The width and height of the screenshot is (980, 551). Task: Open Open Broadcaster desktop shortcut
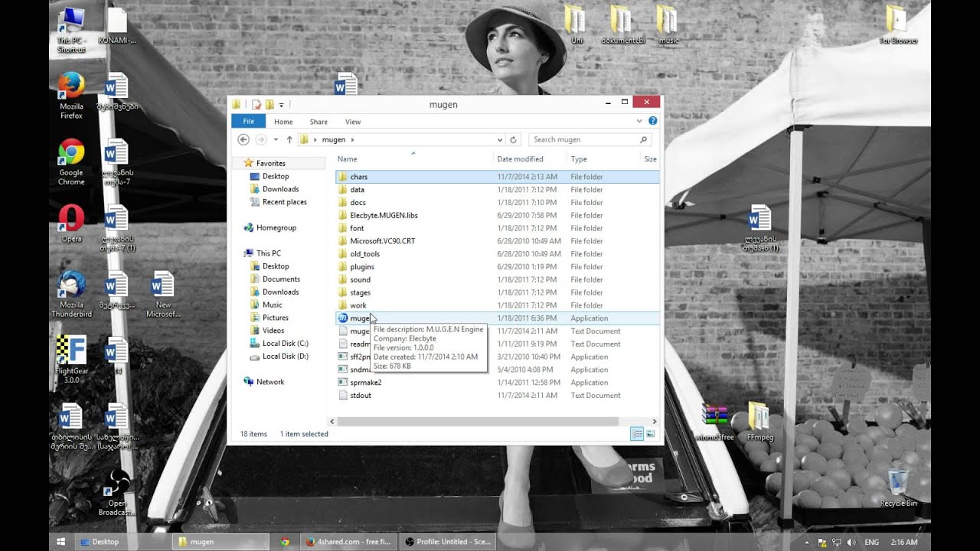[x=117, y=493]
